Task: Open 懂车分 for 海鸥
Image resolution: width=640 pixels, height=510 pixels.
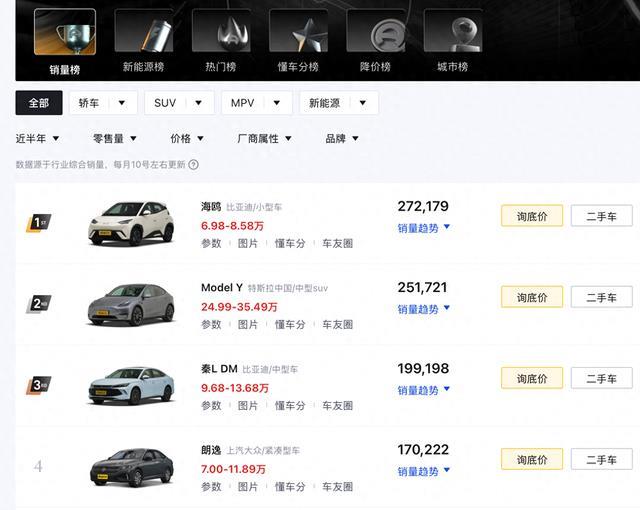Action: tap(290, 243)
